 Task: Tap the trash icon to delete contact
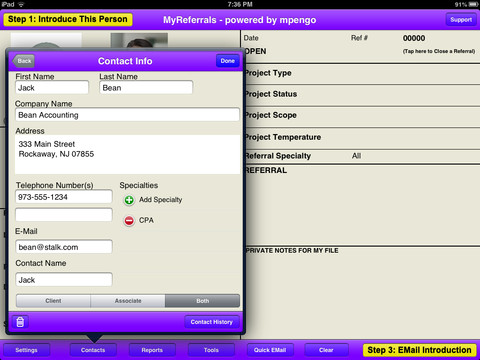point(20,322)
